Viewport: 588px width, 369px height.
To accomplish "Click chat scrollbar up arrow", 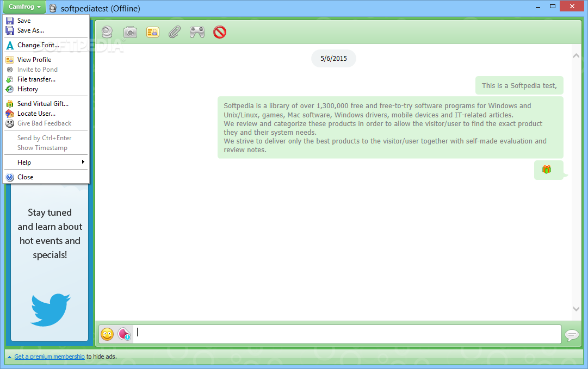I will tap(577, 56).
